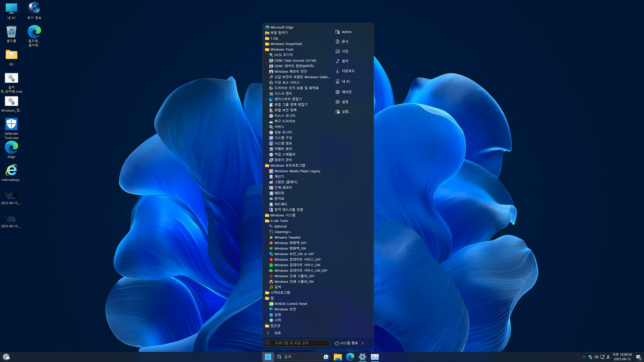Show hidden tray icons chevron
Viewport: 644px width, 362px height.
pos(584,357)
